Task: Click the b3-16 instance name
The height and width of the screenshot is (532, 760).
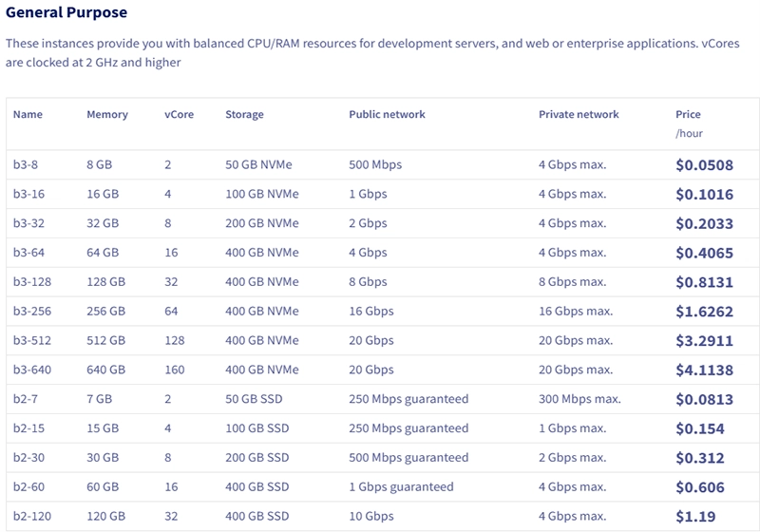Action: pos(30,195)
